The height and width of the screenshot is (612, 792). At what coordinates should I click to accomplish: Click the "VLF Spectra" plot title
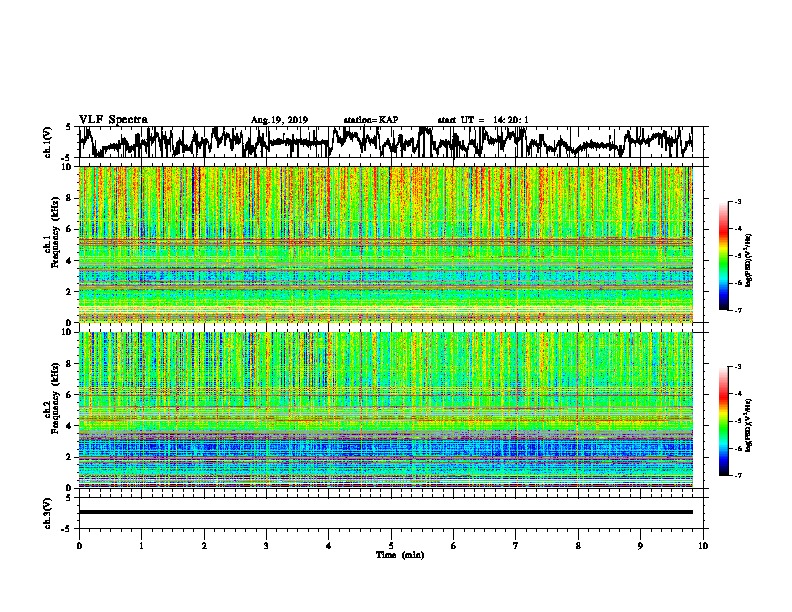pyautogui.click(x=113, y=120)
